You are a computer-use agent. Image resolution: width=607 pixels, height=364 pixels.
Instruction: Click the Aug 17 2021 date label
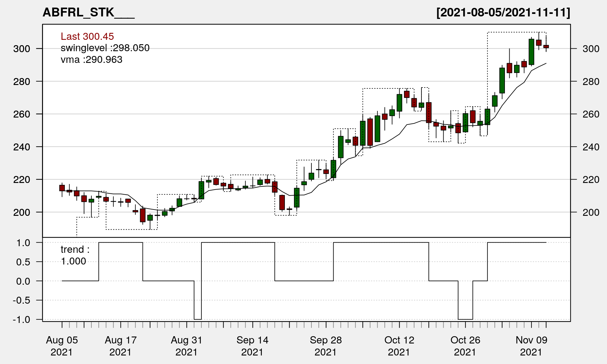point(120,346)
